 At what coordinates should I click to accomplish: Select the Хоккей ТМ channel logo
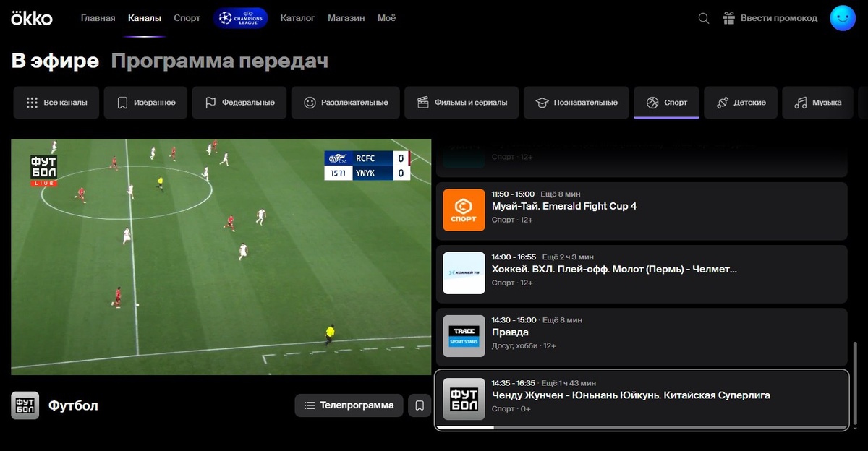464,273
